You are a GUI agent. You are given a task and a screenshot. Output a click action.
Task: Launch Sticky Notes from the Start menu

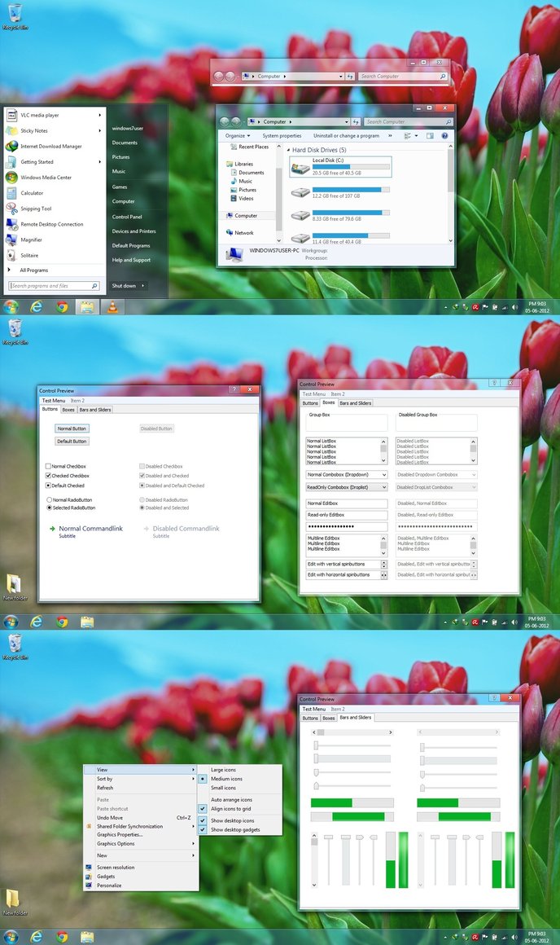33,130
